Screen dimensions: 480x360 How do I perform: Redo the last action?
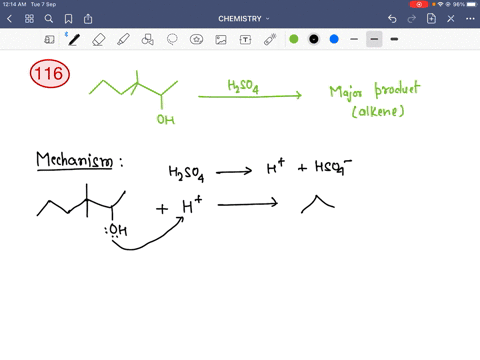pos(412,19)
